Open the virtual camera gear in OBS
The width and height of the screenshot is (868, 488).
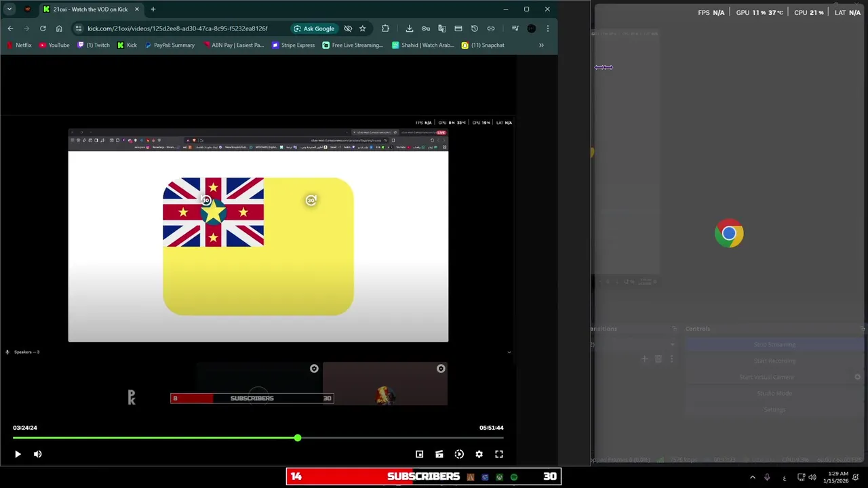pyautogui.click(x=858, y=377)
